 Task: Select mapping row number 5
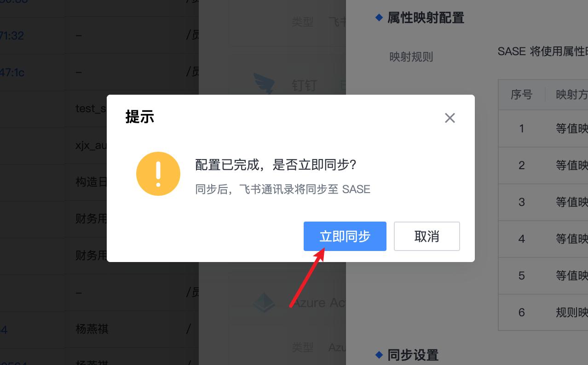543,275
